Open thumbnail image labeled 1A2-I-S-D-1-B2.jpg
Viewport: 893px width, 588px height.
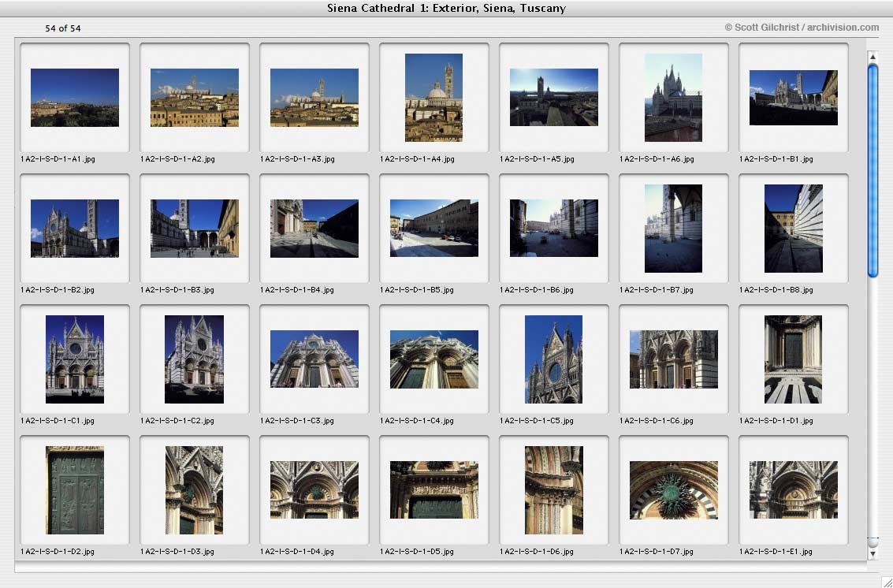(75, 229)
